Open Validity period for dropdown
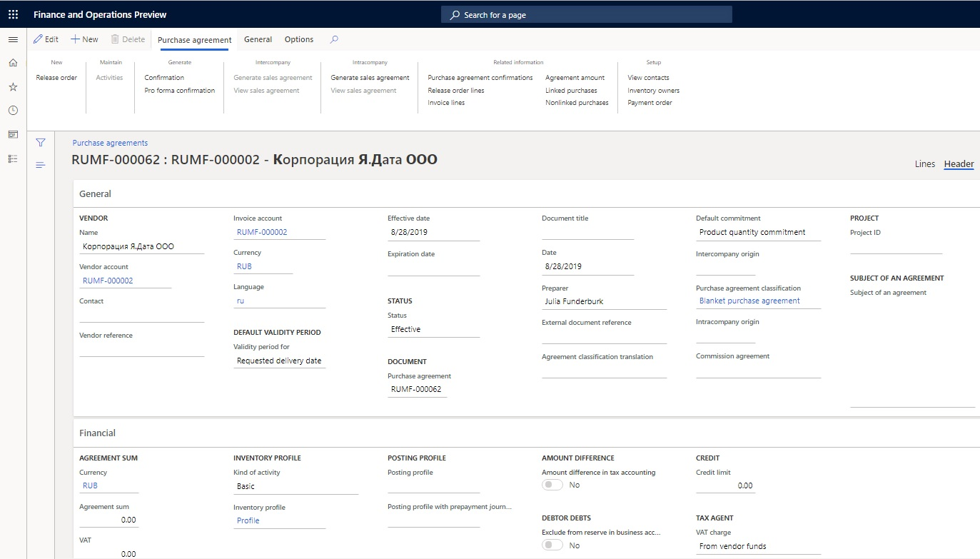Image resolution: width=980 pixels, height=559 pixels. coord(279,361)
